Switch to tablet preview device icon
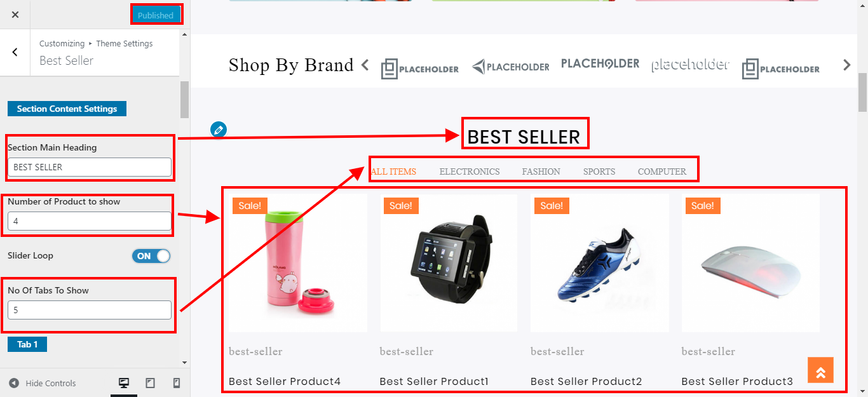Screen dimensions: 868x397 [x=150, y=383]
